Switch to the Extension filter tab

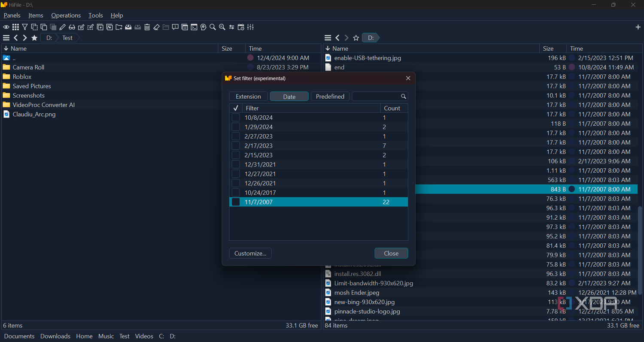(x=248, y=97)
